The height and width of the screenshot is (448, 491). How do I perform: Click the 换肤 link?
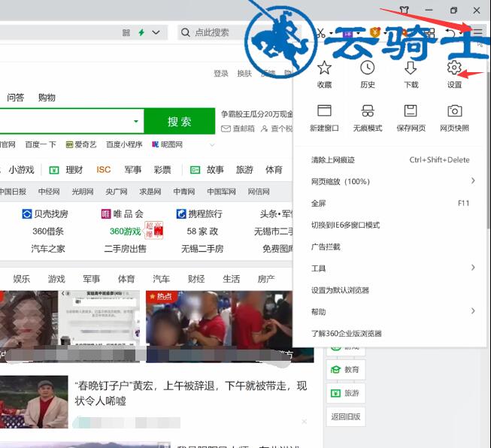244,74
